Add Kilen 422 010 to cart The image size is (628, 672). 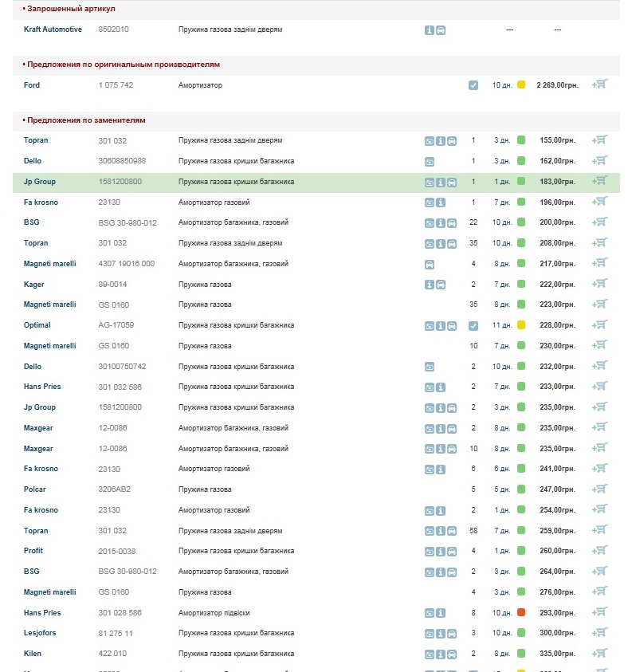[599, 654]
